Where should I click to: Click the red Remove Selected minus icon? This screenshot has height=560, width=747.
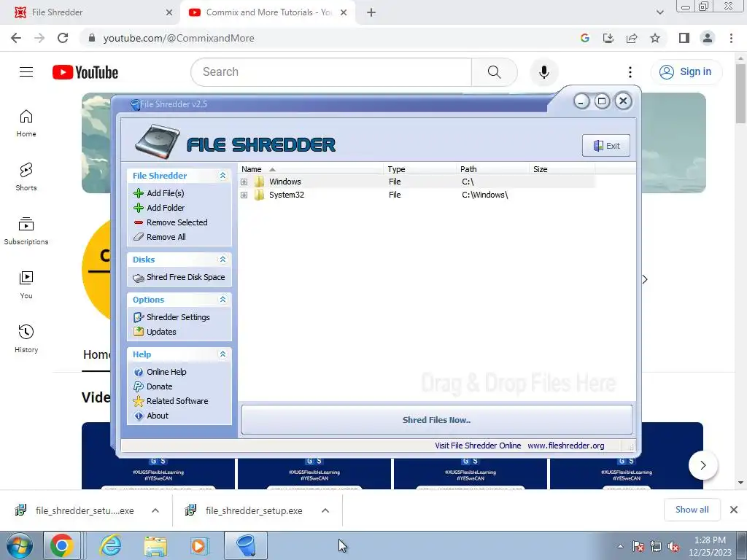click(x=139, y=222)
